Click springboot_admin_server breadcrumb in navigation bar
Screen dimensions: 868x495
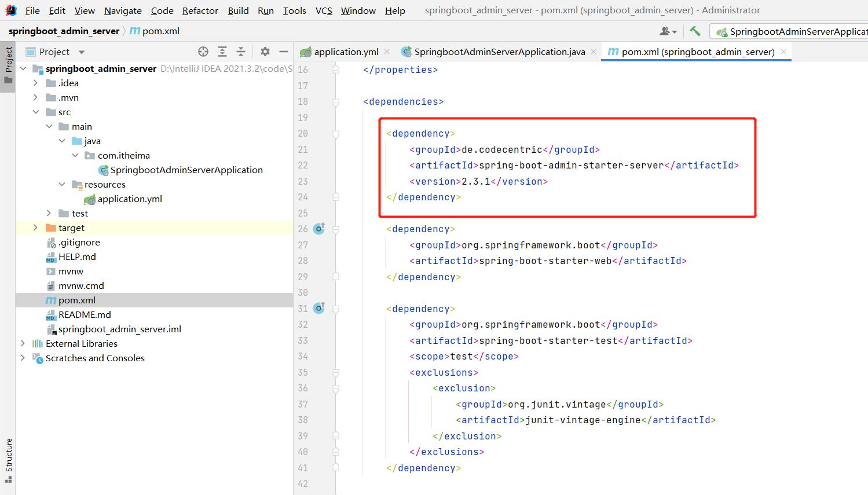64,31
